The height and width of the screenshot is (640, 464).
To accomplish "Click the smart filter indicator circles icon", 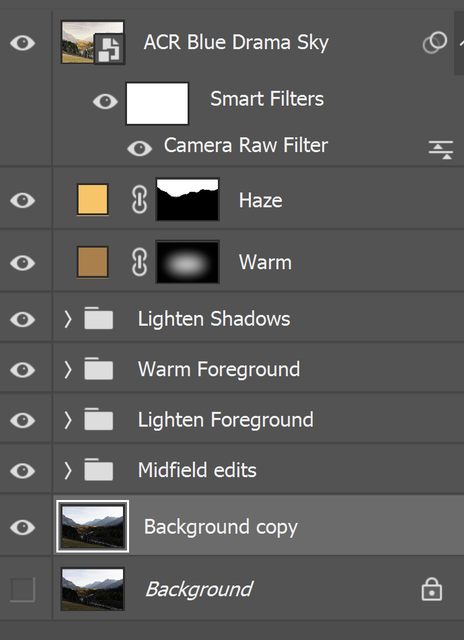I will (x=435, y=42).
